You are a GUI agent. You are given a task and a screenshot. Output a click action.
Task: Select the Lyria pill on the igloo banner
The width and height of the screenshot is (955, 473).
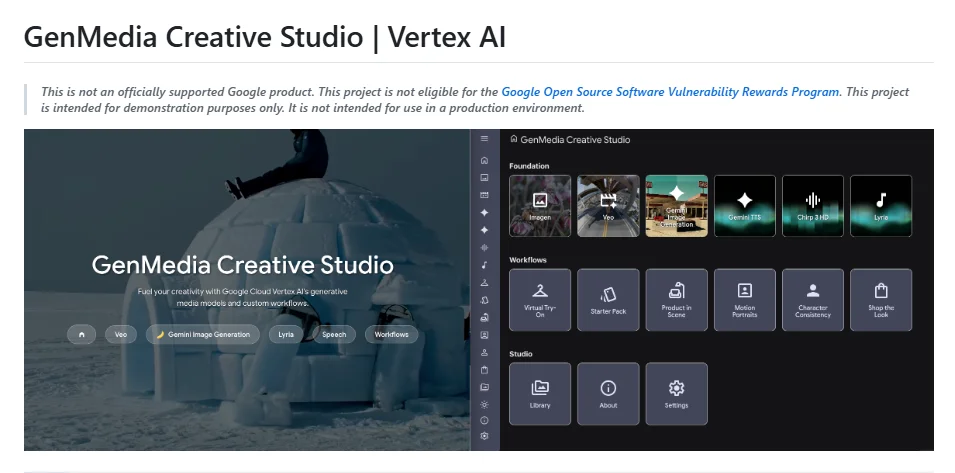(x=286, y=334)
